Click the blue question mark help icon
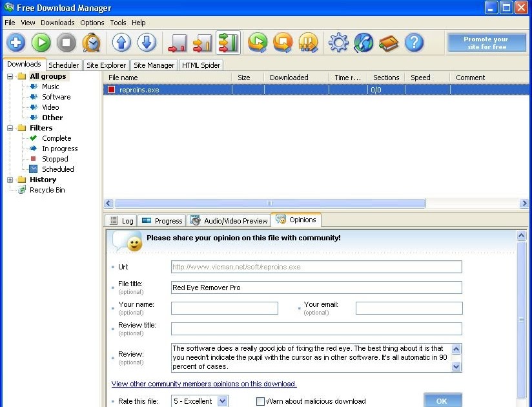 pos(414,43)
